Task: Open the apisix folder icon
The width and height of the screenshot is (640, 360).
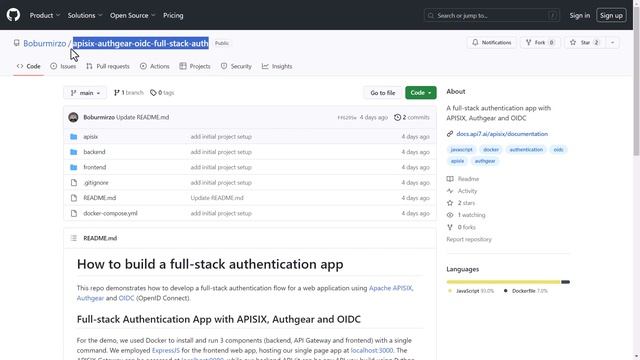Action: [73, 137]
